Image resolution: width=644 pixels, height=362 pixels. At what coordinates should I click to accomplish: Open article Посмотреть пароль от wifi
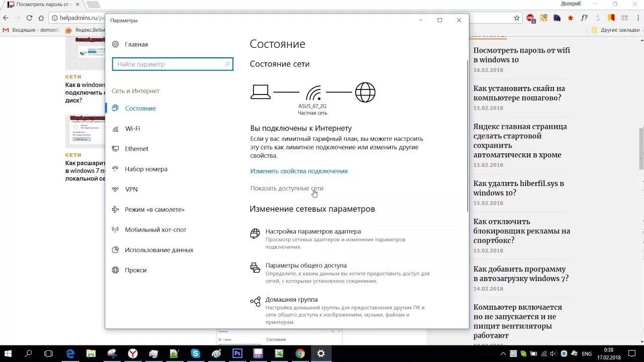coord(522,55)
